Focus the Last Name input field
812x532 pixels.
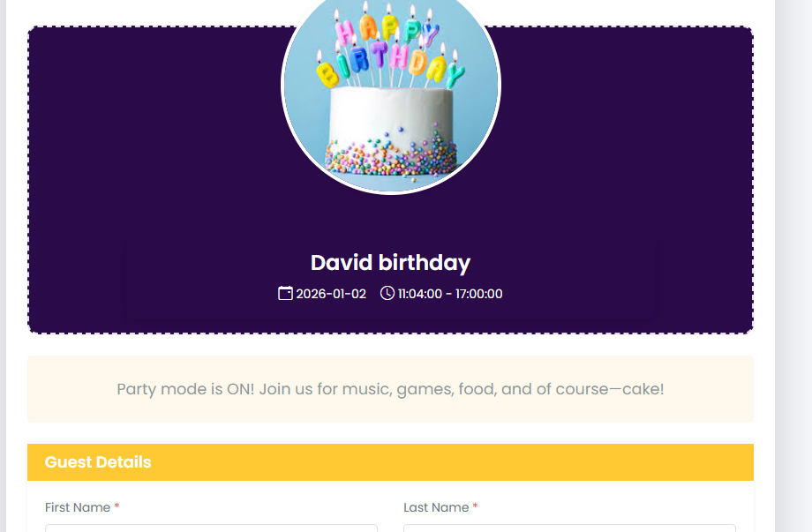click(569, 528)
